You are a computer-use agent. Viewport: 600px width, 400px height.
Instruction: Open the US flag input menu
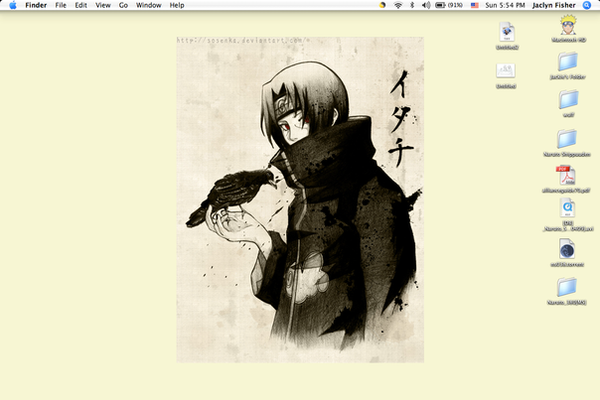[x=474, y=5]
